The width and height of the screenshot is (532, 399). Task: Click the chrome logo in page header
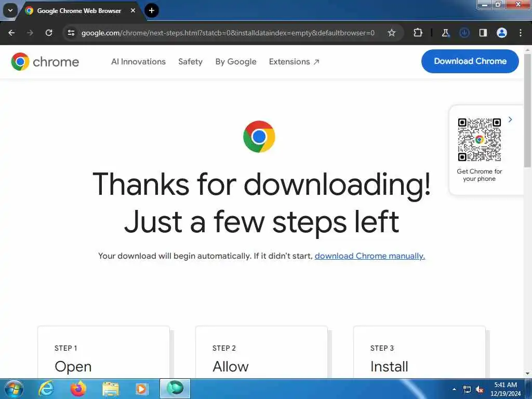pyautogui.click(x=45, y=62)
